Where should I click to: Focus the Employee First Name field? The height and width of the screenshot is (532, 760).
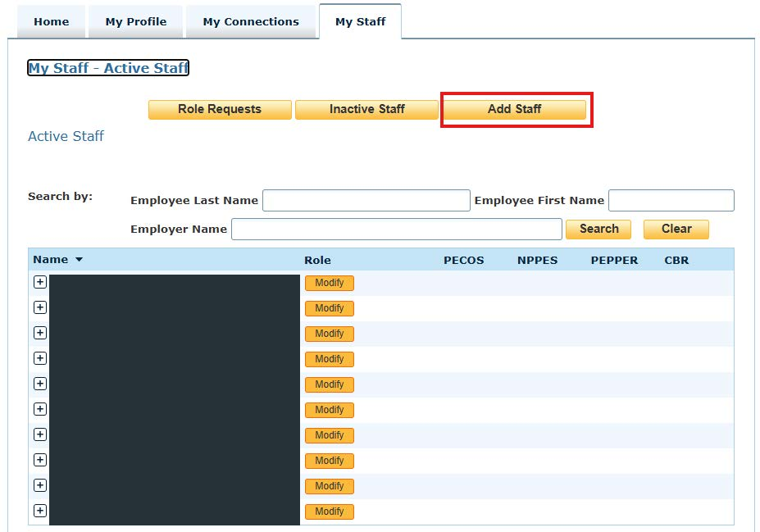671,201
